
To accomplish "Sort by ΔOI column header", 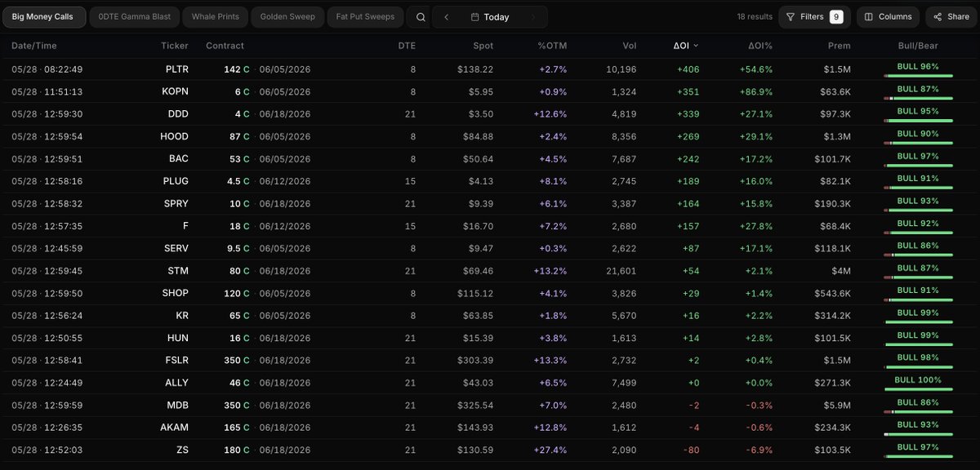I will tap(685, 46).
